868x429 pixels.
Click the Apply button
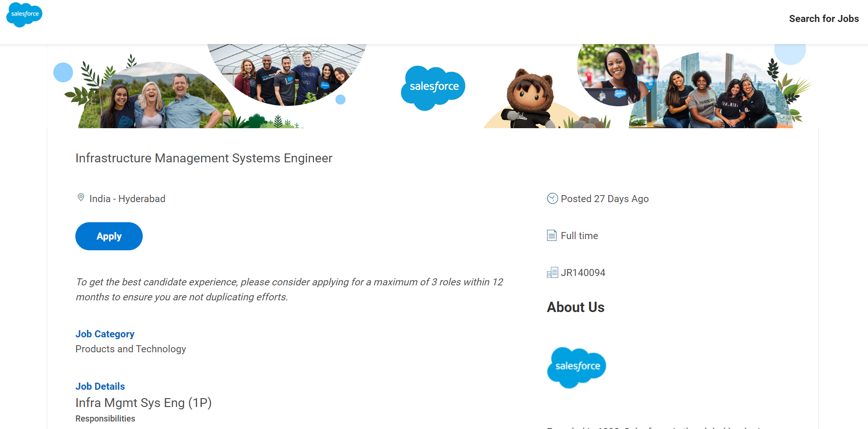pos(109,236)
